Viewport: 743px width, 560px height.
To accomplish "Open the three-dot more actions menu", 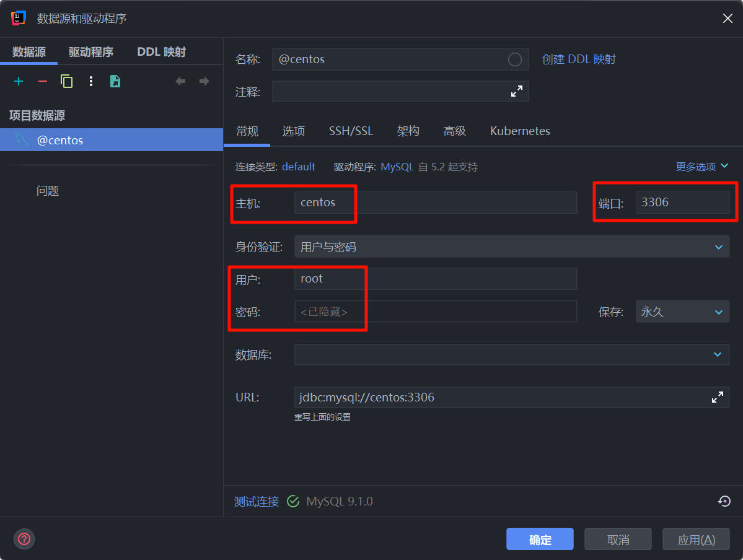I will (x=91, y=82).
